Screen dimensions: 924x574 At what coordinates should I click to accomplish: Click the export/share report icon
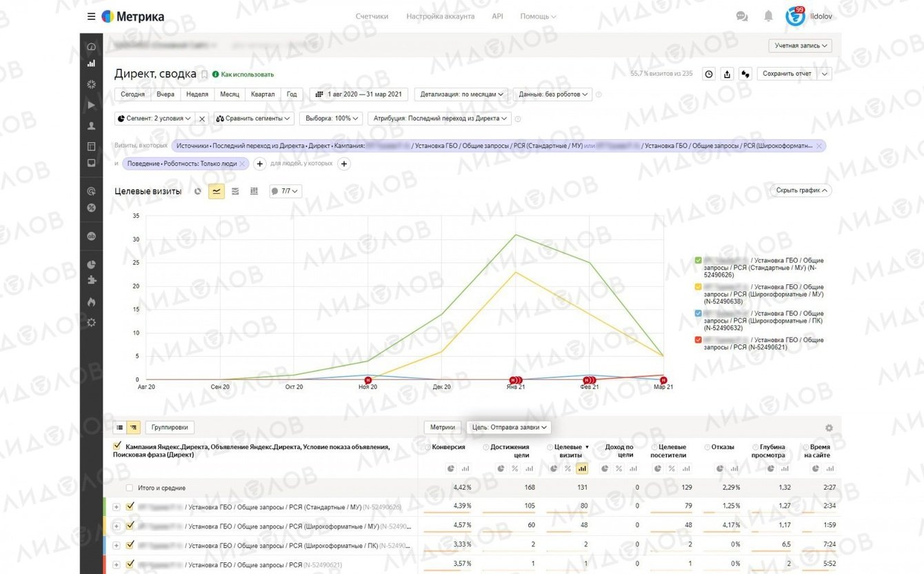(x=727, y=74)
